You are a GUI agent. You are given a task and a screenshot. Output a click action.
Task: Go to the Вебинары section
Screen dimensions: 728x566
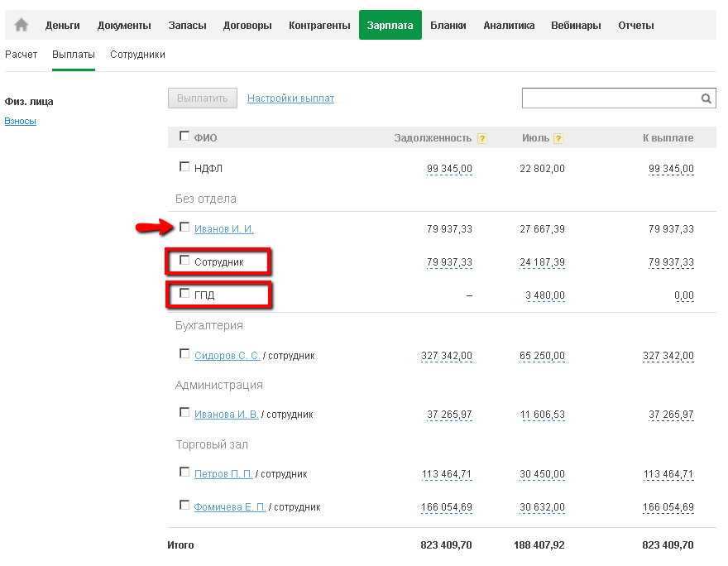576,26
